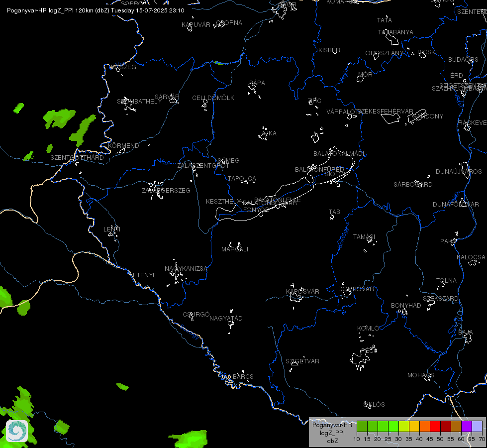The image size is (487, 448).
Task: Click the LENTI town label
Action: 112,229
